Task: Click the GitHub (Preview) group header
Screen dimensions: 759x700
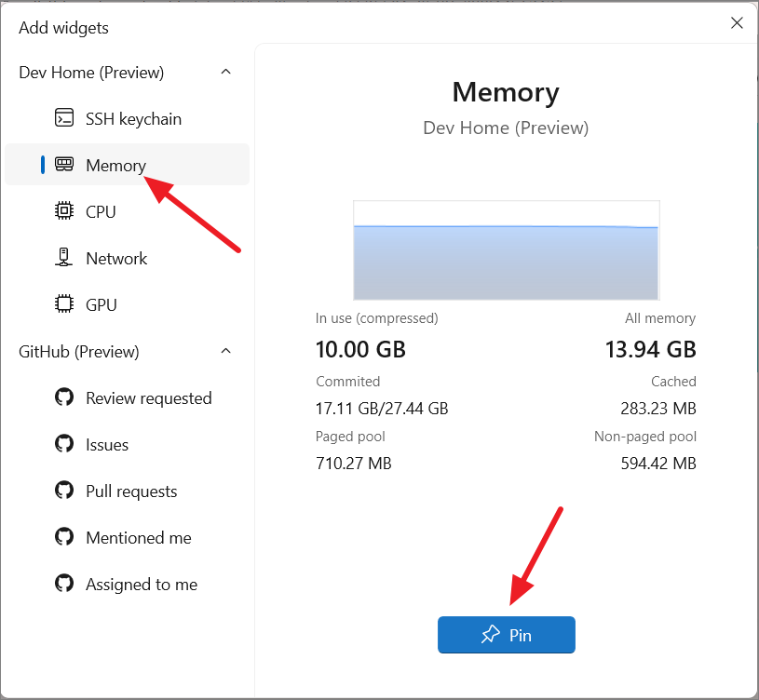Action: (127, 351)
